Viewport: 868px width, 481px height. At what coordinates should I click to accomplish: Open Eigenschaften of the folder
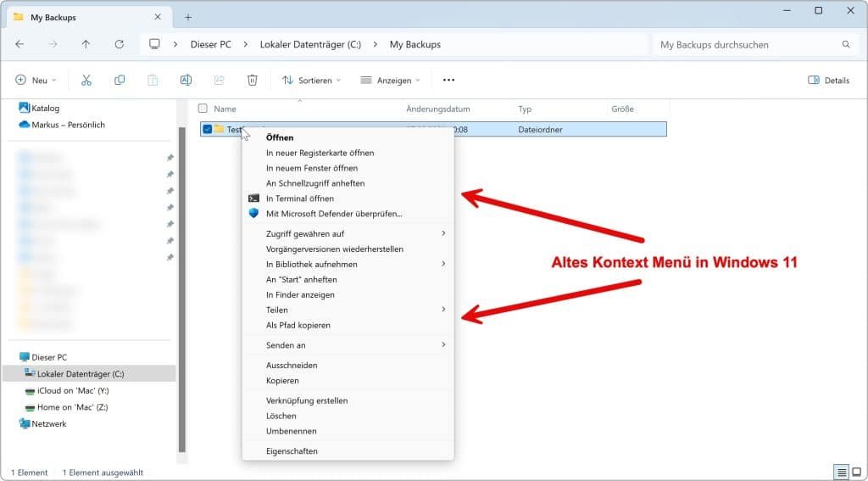pos(348,451)
